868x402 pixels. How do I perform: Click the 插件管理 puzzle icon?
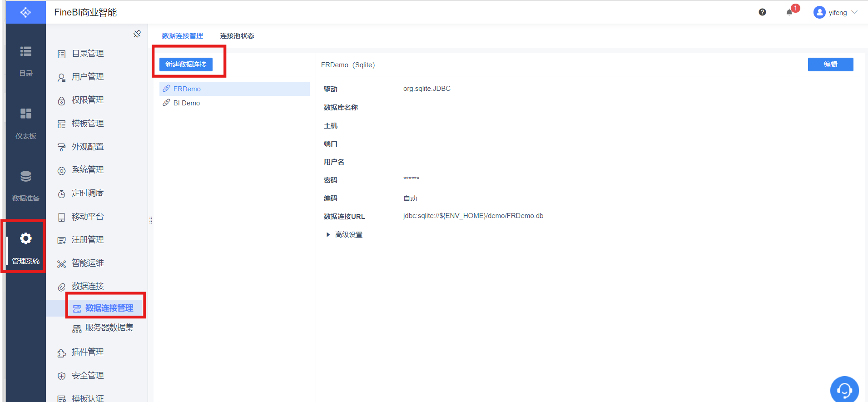coord(62,353)
